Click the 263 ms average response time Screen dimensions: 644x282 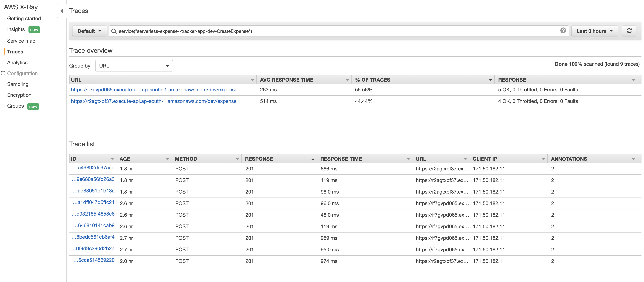[268, 90]
